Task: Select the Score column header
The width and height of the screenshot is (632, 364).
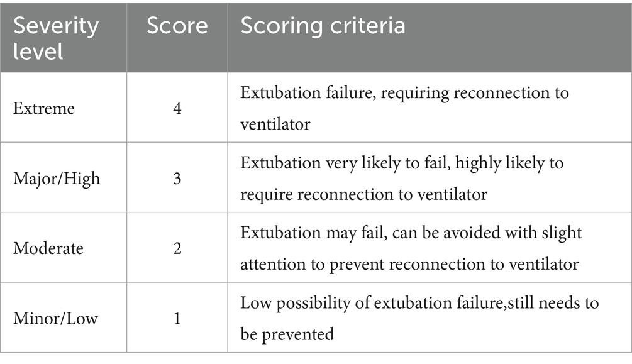Action: click(x=177, y=26)
